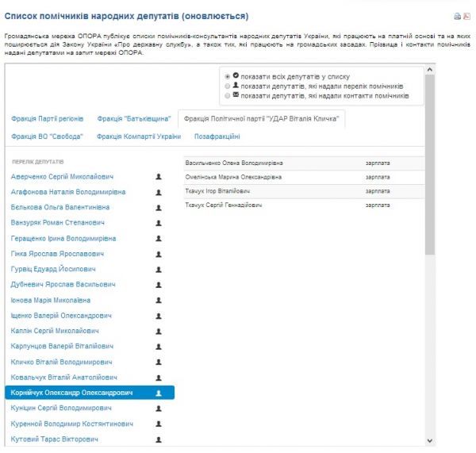Select radio for deputies who provided assistant lists
Image resolution: width=476 pixels, height=453 pixels.
[228, 86]
